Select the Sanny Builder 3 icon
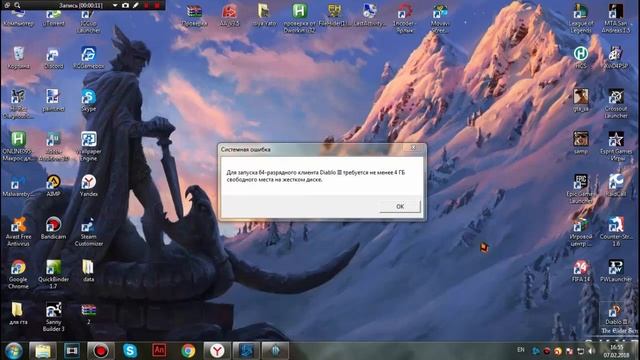 53,317
